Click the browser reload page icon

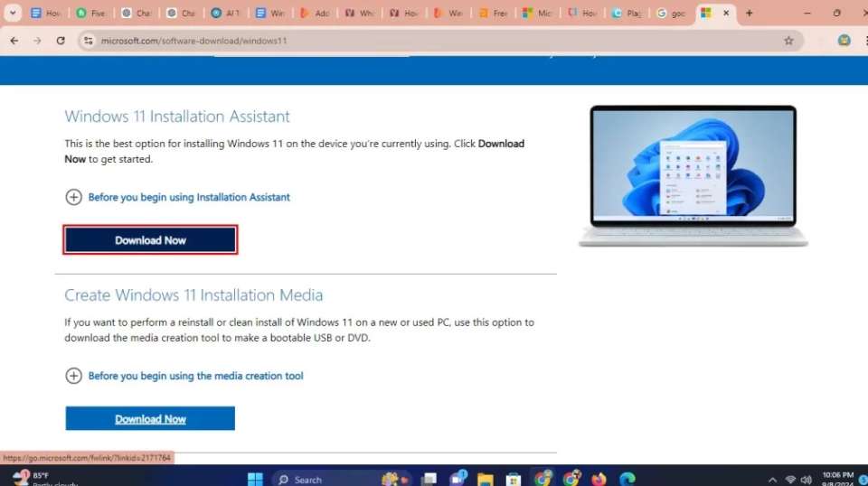pyautogui.click(x=61, y=41)
